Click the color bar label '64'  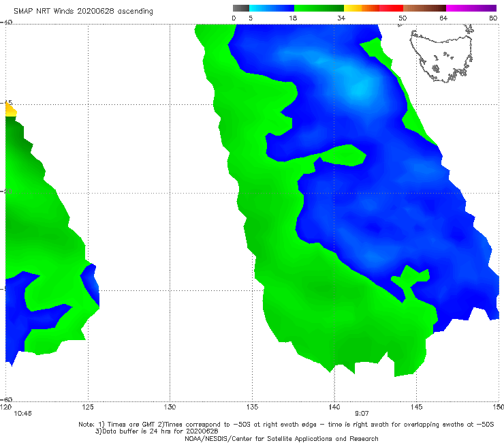pyautogui.click(x=443, y=18)
